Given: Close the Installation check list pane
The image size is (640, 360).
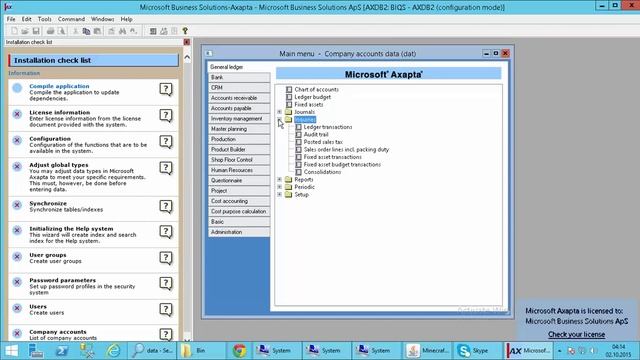Looking at the screenshot, I should (187, 42).
